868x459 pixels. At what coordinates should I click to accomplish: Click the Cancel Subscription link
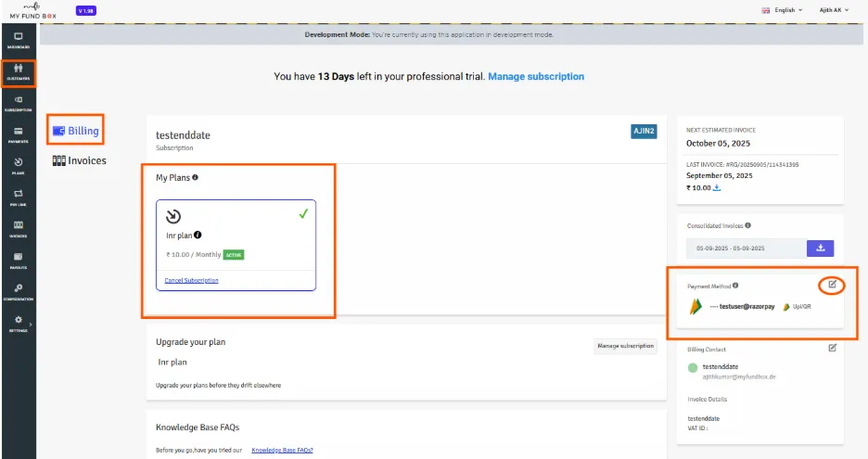(x=192, y=280)
